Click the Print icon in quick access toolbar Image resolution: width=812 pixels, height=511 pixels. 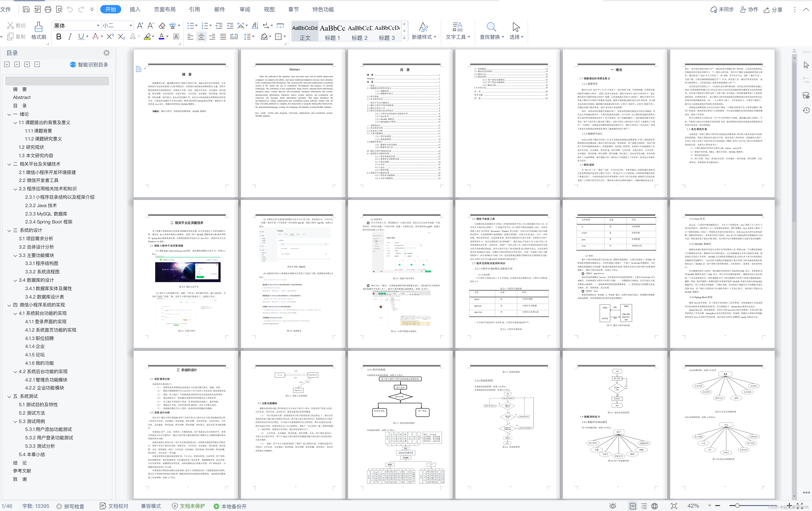click(48, 9)
